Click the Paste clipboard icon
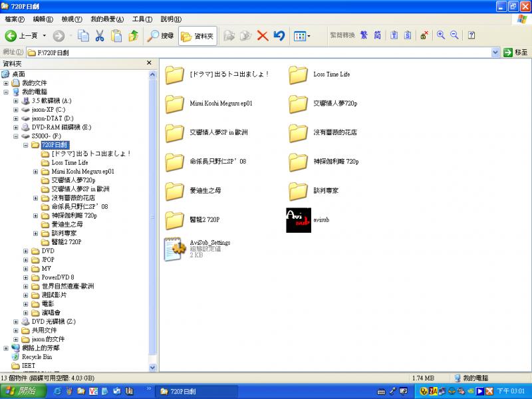 pyautogui.click(x=116, y=36)
